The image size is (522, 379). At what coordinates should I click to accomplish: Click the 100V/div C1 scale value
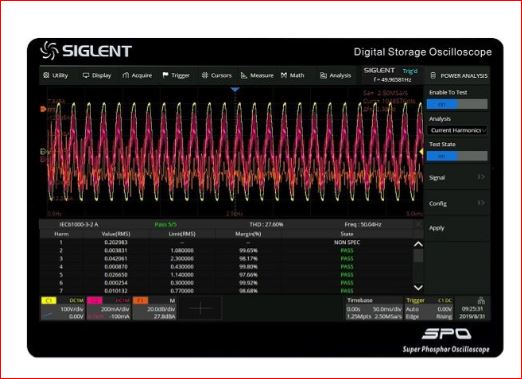[x=71, y=309]
